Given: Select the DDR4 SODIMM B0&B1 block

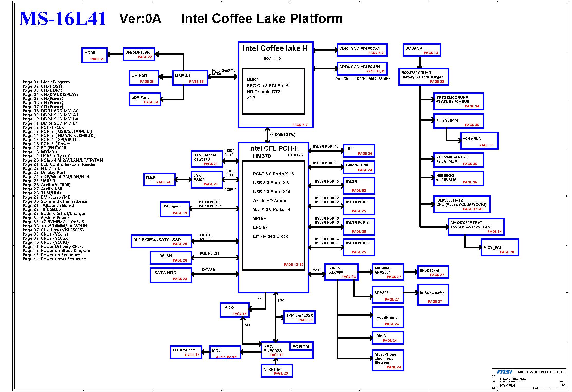Looking at the screenshot, I should coord(362,69).
